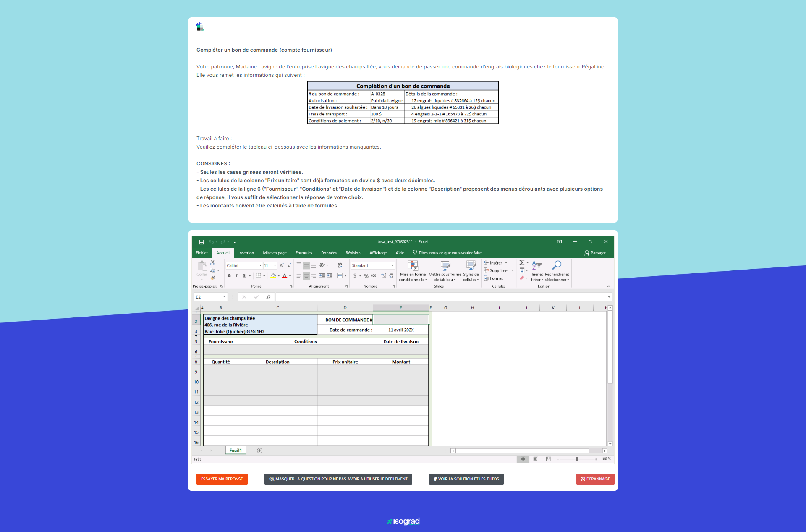Click the AutoSum sigma icon

point(522,262)
